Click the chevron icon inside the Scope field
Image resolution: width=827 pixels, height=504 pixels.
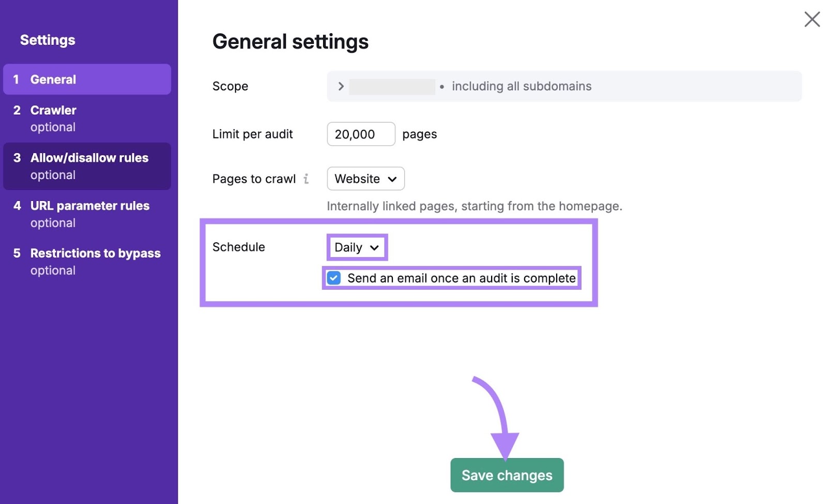point(341,86)
